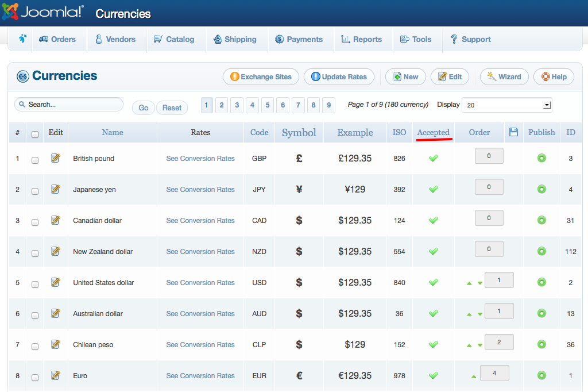Open the Help button
The width and height of the screenshot is (588, 392).
[x=554, y=76]
